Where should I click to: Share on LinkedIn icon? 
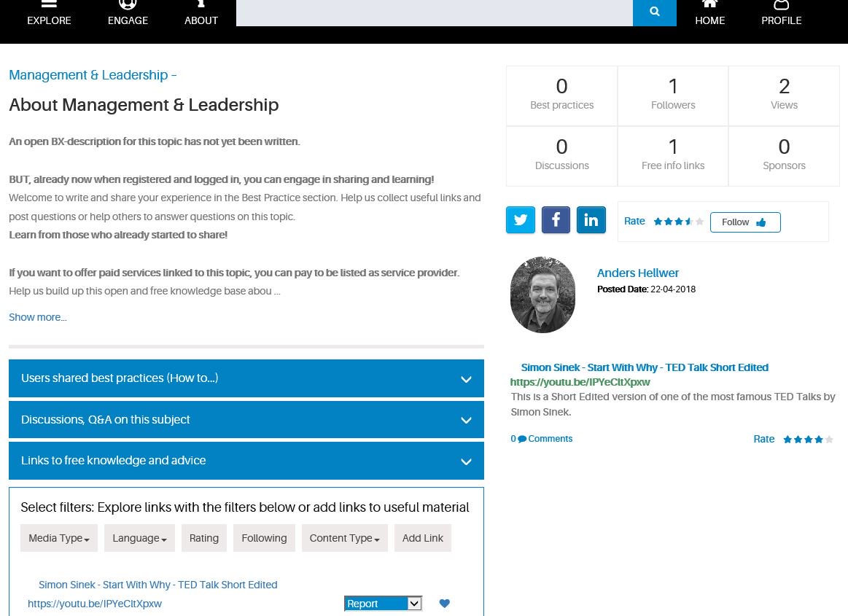coord(591,219)
